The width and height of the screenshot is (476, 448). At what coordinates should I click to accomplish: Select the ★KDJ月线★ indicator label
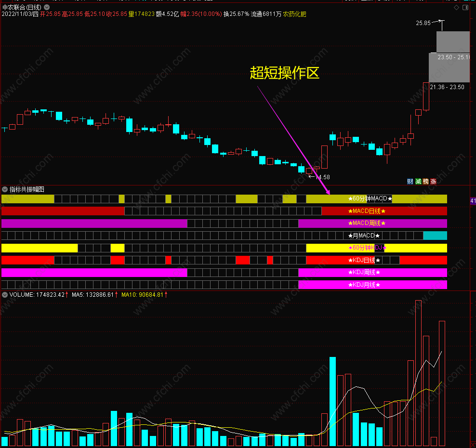(364, 285)
